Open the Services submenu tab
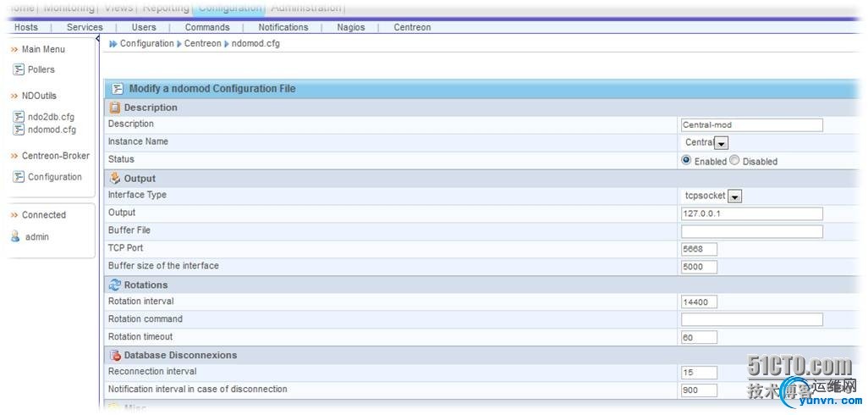Screen dimensions: 868x415 pos(85,27)
